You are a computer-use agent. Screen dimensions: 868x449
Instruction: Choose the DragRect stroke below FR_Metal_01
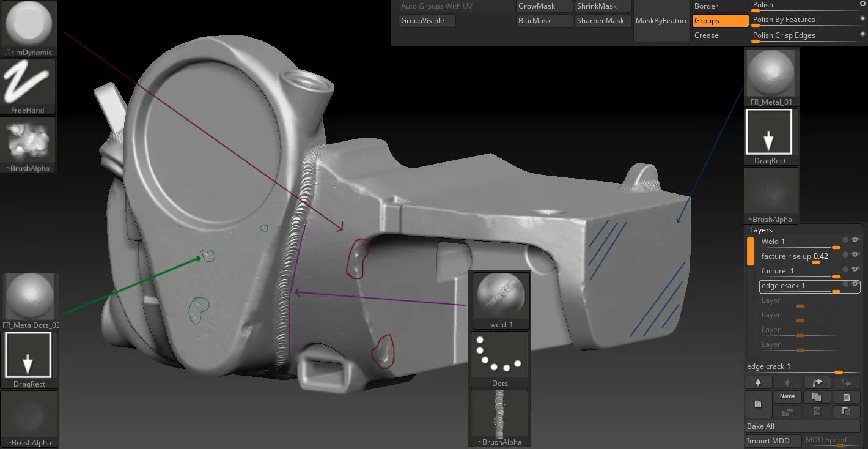771,137
